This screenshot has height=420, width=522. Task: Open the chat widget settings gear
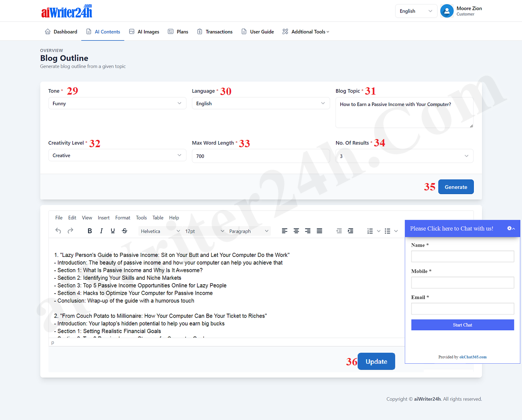[x=510, y=228]
